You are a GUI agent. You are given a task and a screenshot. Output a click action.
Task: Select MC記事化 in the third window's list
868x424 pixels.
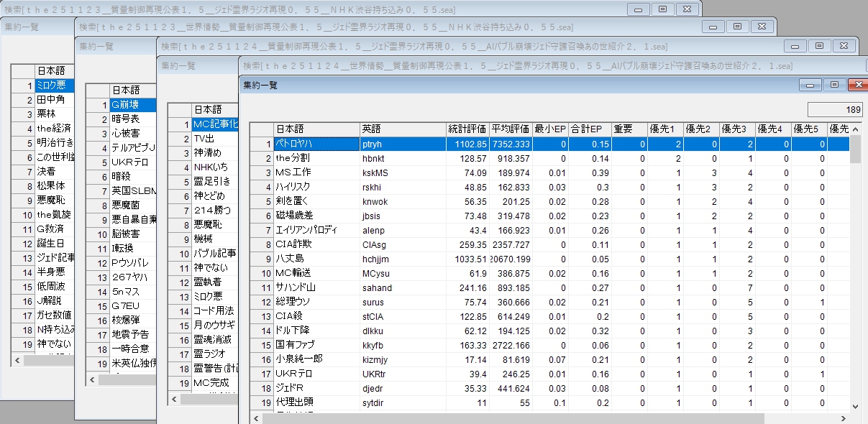[x=214, y=124]
